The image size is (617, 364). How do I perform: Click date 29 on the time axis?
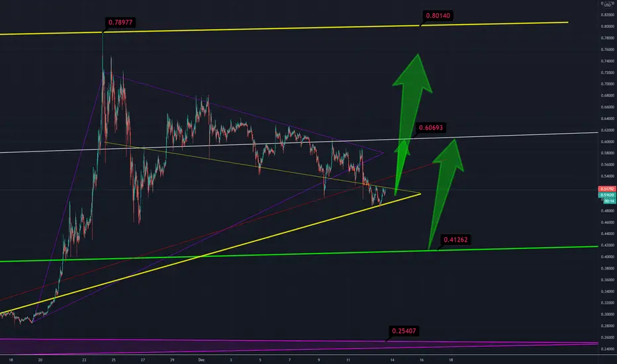(172, 360)
